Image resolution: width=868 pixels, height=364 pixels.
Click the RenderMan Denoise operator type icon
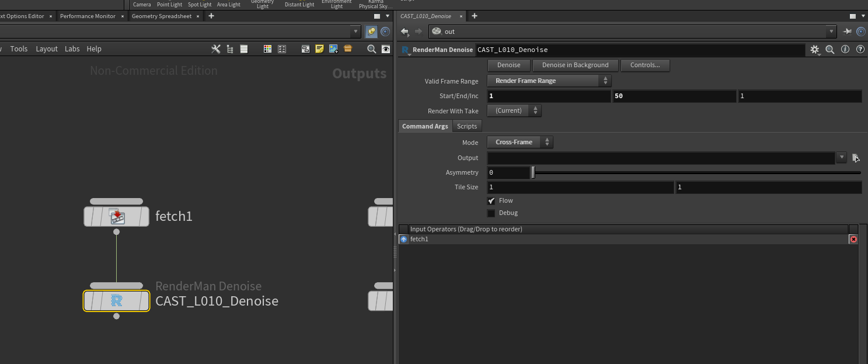tap(406, 50)
